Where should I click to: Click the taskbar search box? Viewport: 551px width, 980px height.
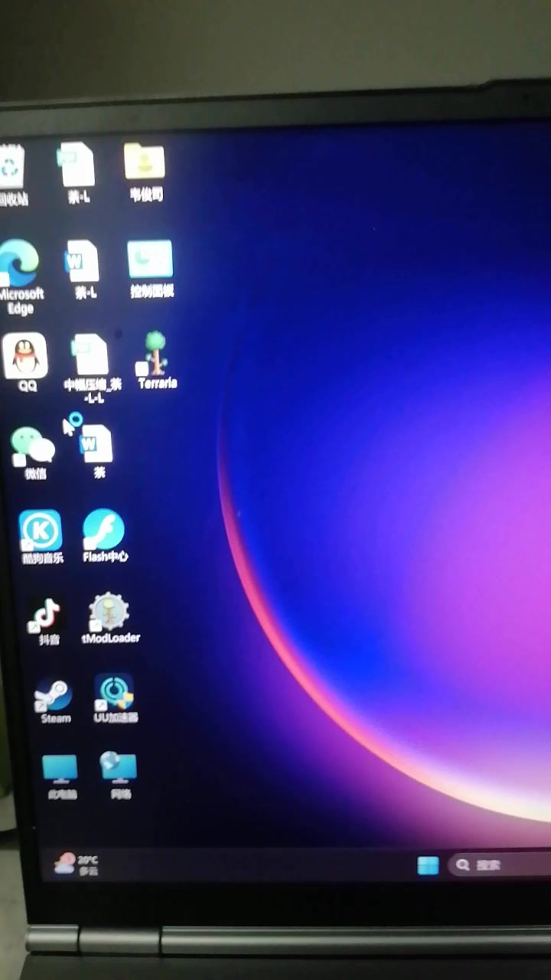500,865
